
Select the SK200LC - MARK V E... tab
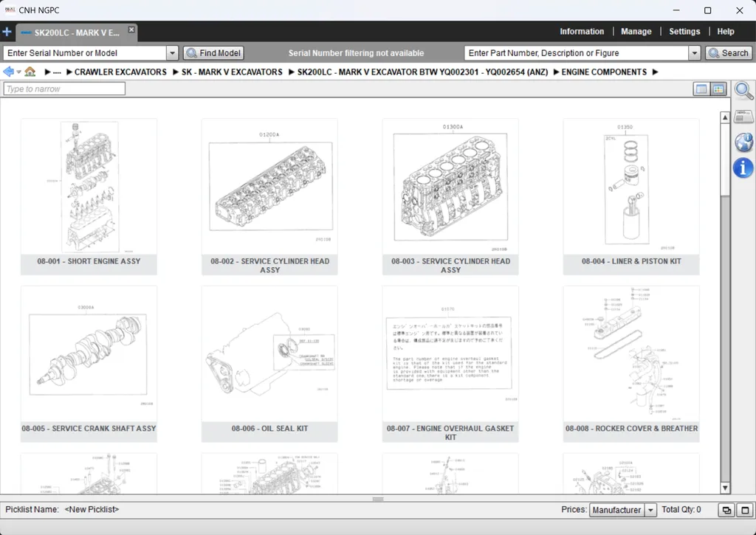click(x=76, y=32)
